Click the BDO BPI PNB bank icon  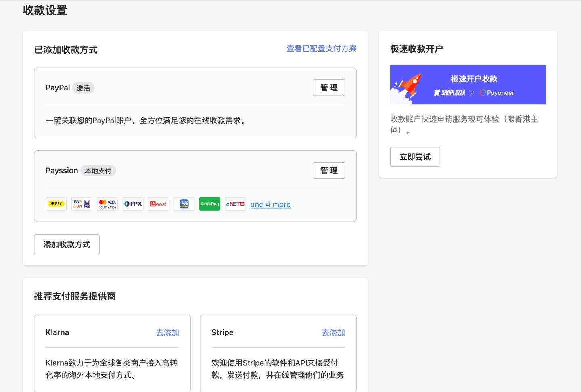click(x=82, y=204)
